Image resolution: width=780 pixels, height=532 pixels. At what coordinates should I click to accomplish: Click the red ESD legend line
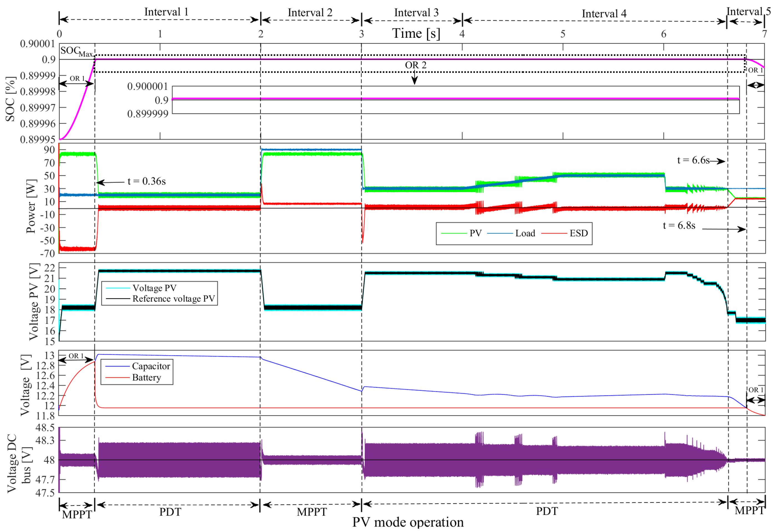554,234
